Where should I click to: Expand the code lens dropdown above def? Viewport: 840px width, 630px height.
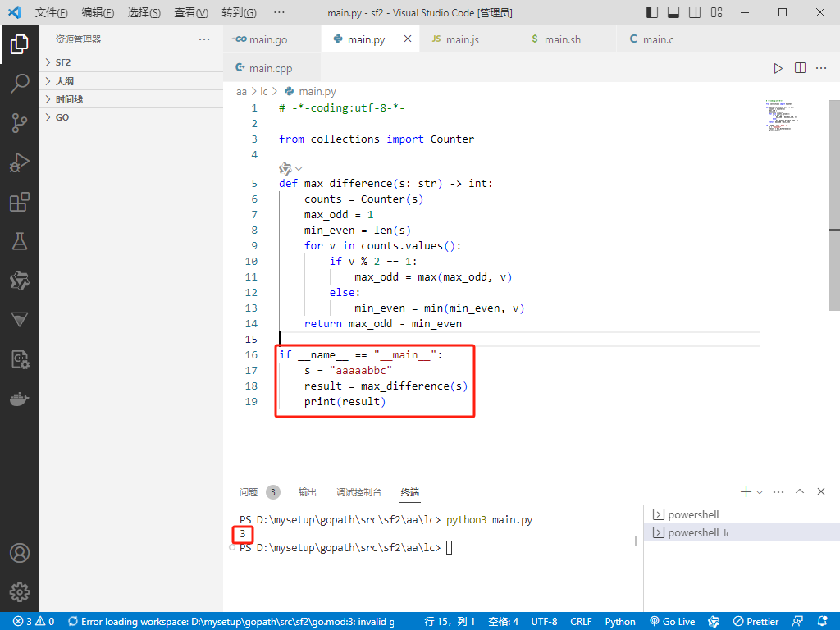299,169
